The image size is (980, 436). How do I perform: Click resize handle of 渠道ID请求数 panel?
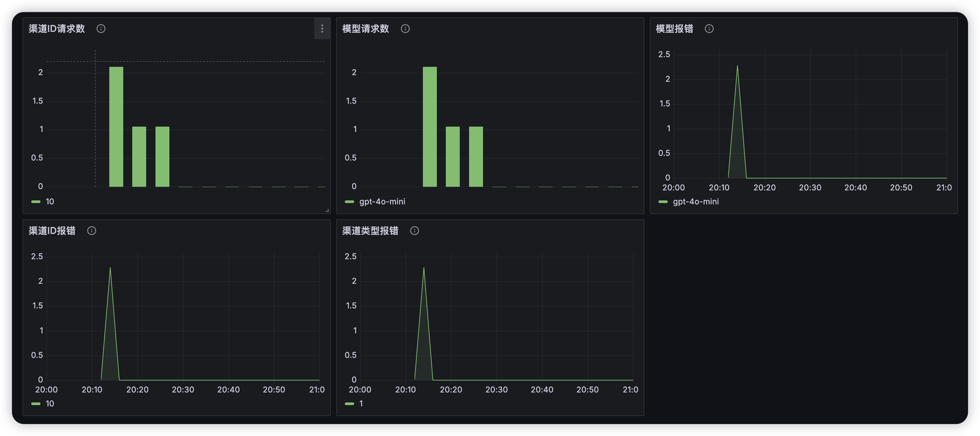(x=327, y=210)
